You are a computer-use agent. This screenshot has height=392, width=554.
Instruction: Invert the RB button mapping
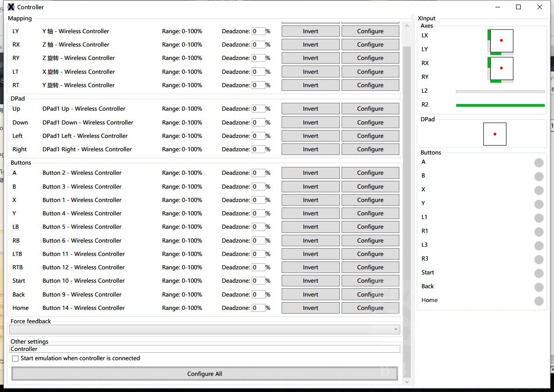[x=311, y=241]
